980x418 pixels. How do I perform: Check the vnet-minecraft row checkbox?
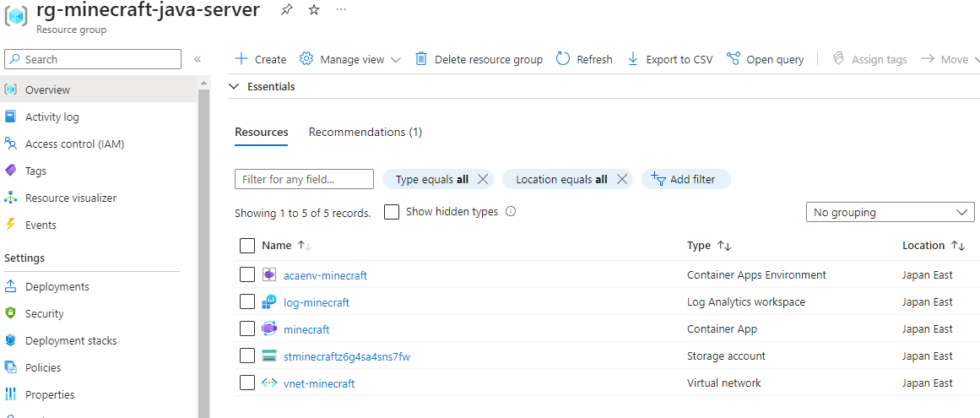(246, 383)
